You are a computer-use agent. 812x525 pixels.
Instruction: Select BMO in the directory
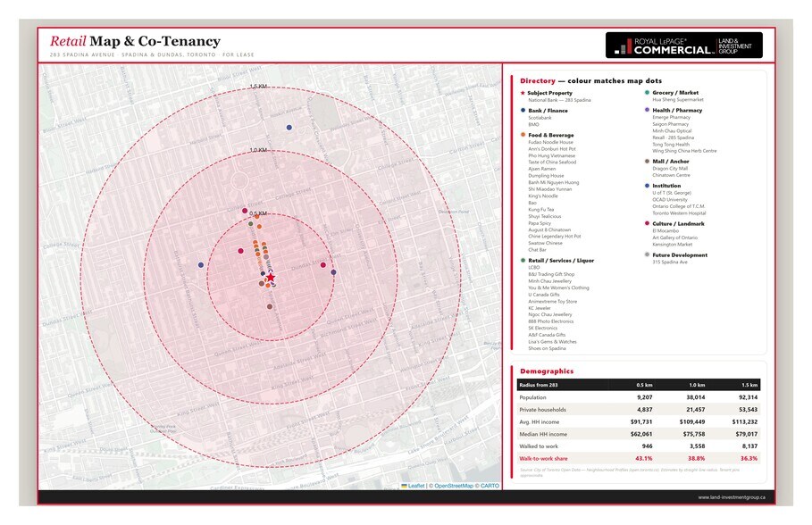pos(533,124)
